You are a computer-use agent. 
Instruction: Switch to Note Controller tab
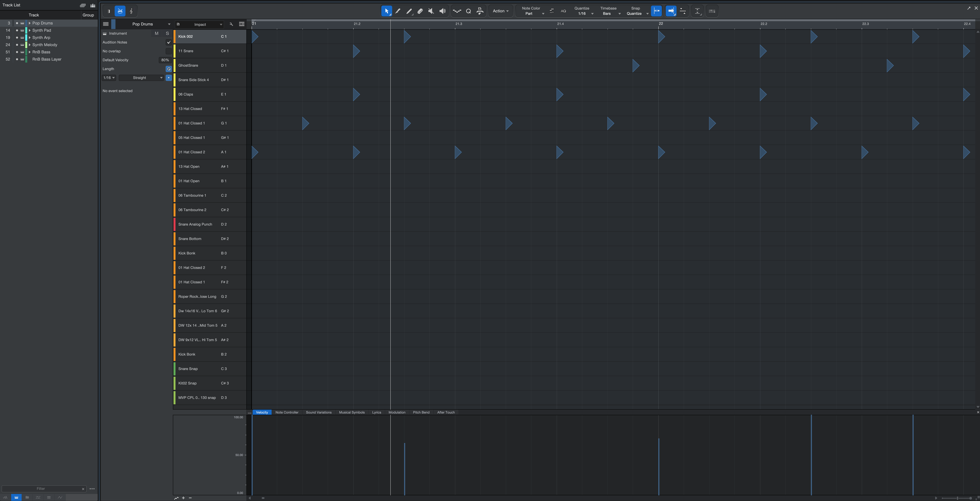click(287, 412)
